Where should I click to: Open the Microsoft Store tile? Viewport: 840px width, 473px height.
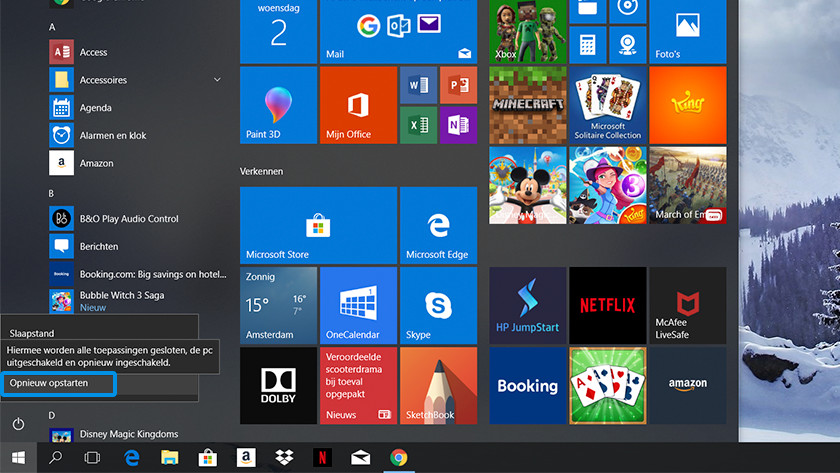[318, 226]
